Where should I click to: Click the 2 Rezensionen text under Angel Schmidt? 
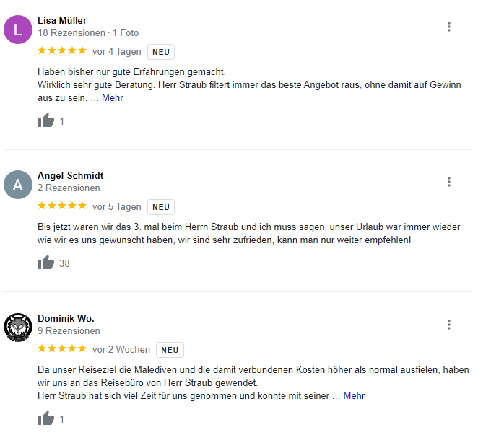coord(69,188)
